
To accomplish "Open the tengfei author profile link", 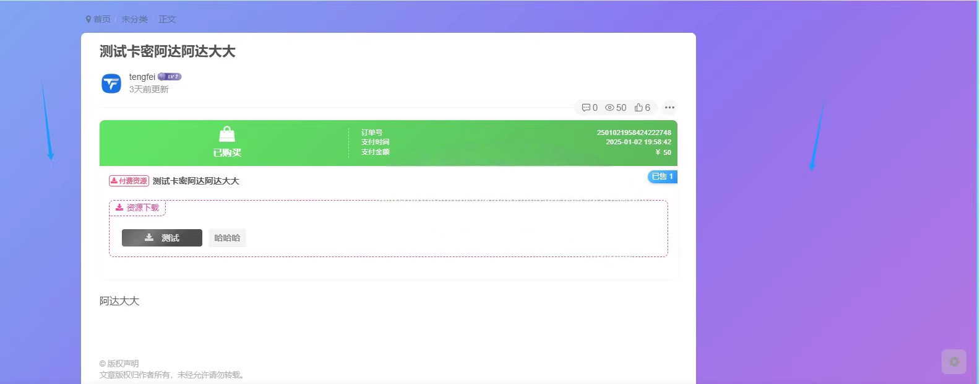I will (142, 77).
